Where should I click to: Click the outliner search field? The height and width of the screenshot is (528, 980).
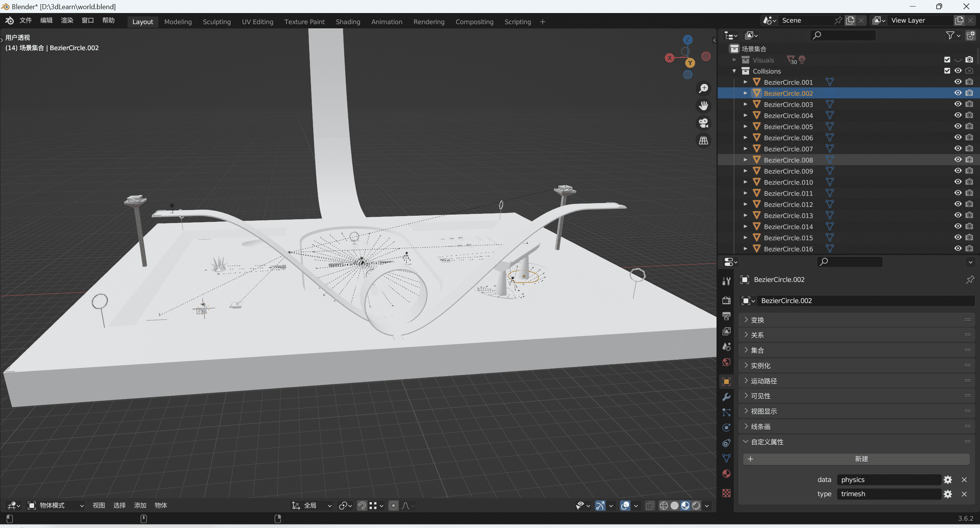(x=843, y=36)
